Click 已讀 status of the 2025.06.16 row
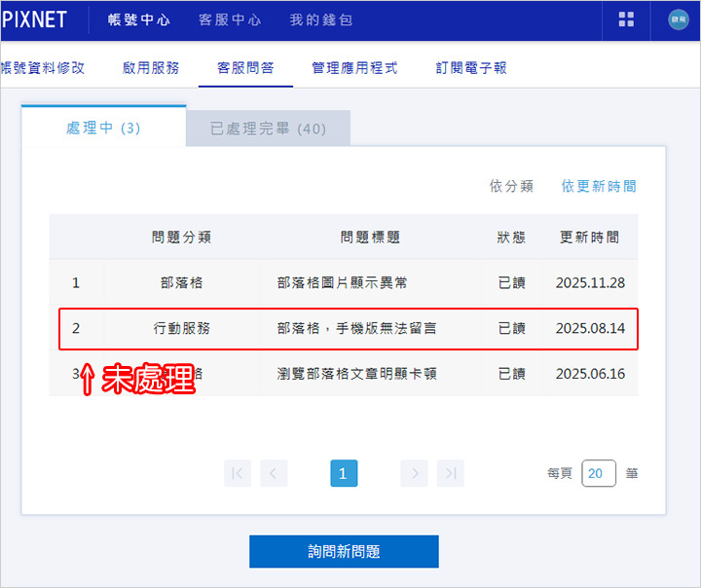The width and height of the screenshot is (701, 588). (512, 374)
